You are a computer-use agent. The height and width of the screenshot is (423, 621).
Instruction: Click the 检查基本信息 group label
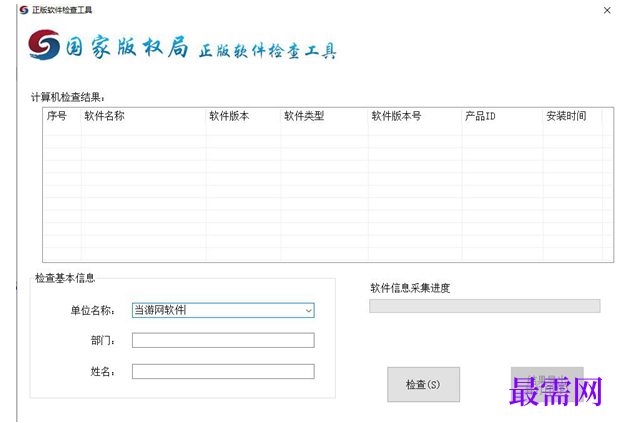(x=65, y=278)
